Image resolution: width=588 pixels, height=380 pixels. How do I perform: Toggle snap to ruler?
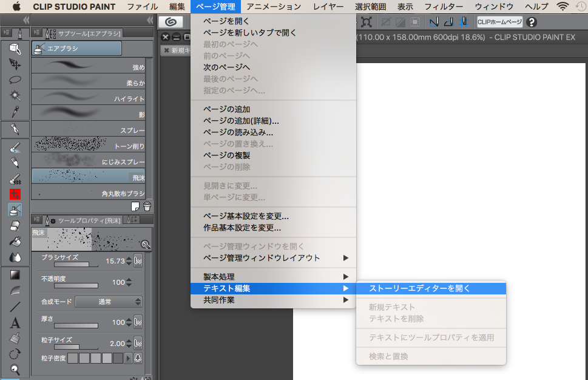point(434,22)
